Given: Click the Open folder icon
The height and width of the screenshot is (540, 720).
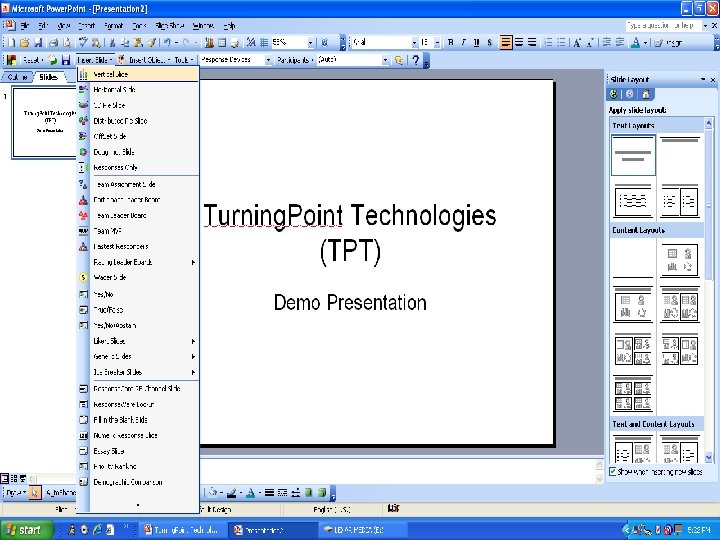Looking at the screenshot, I should point(25,43).
